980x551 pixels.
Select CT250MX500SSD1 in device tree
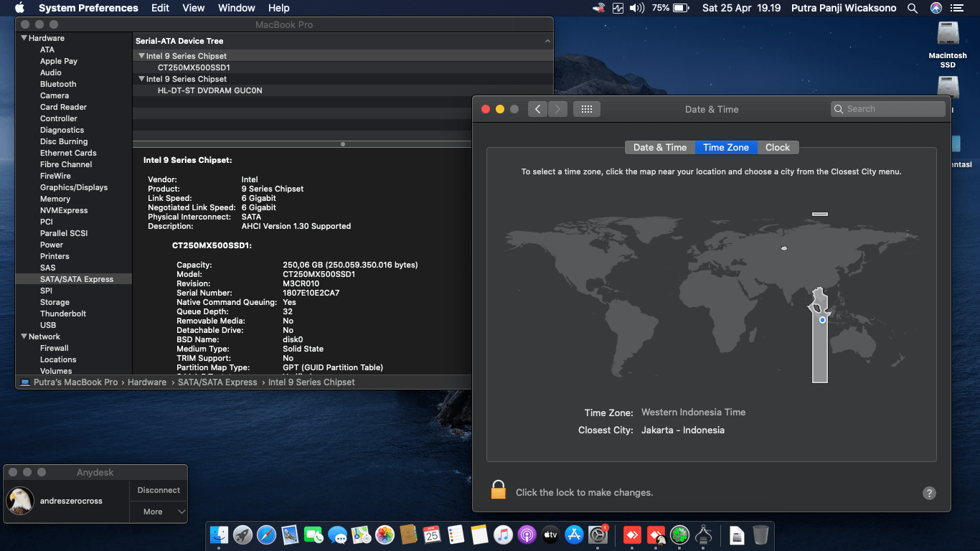click(343, 67)
